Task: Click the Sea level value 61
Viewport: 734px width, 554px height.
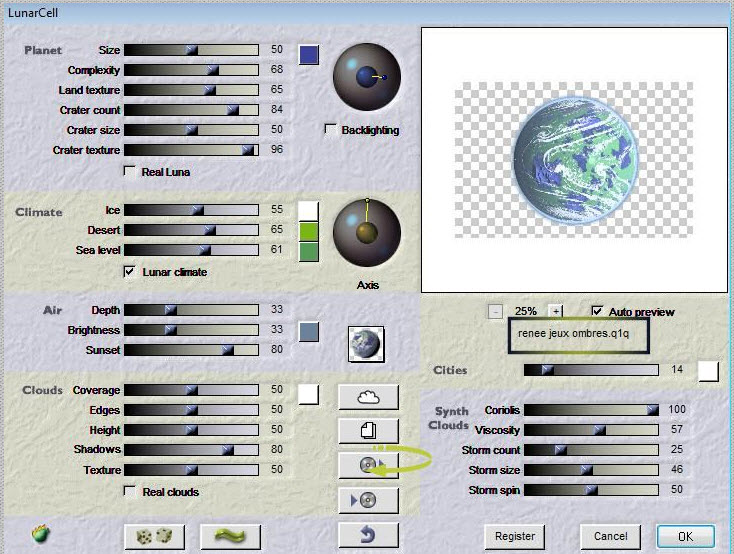Action: coord(277,249)
